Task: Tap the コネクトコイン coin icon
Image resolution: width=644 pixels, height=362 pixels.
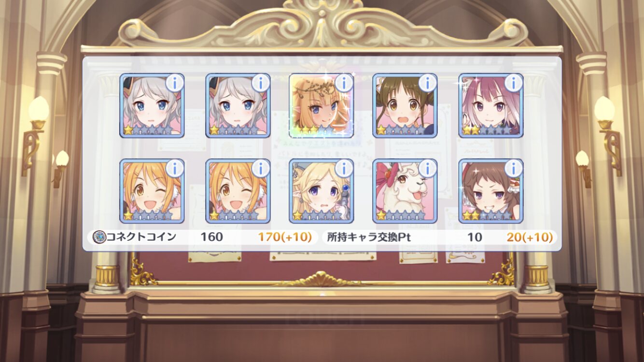Action: 99,237
